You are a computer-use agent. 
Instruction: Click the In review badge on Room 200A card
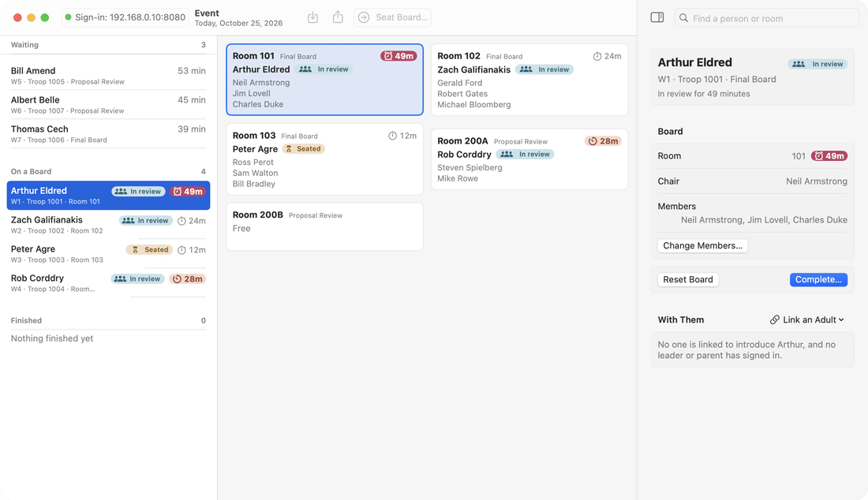[x=525, y=155]
